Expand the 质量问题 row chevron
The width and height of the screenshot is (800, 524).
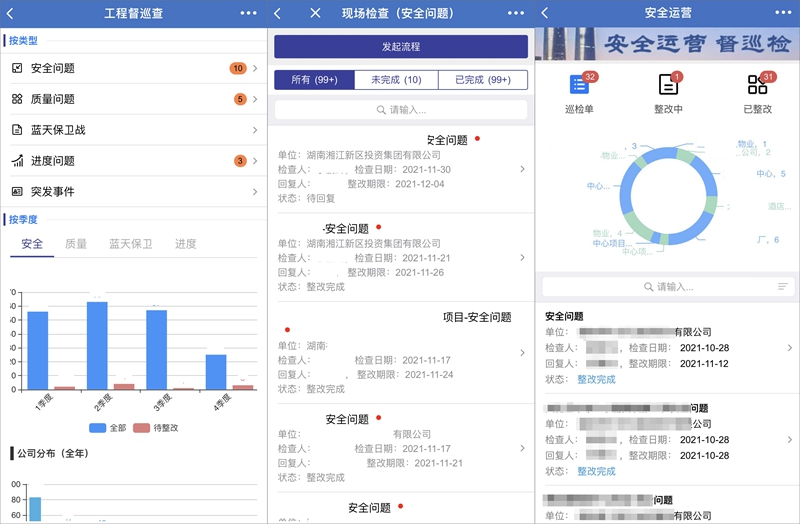(x=255, y=99)
